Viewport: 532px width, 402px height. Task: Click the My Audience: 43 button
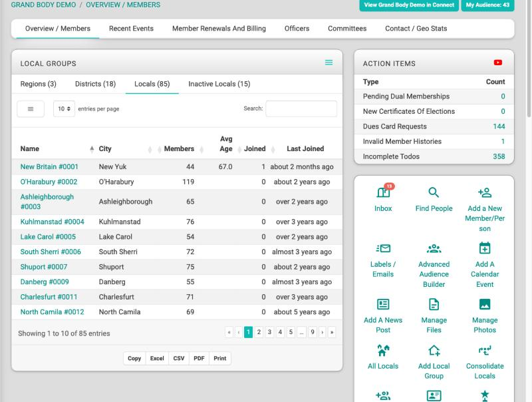click(x=487, y=5)
